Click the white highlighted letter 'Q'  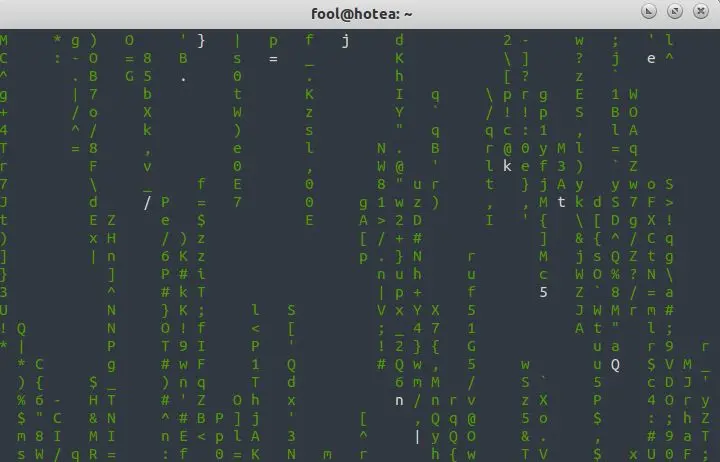click(615, 365)
